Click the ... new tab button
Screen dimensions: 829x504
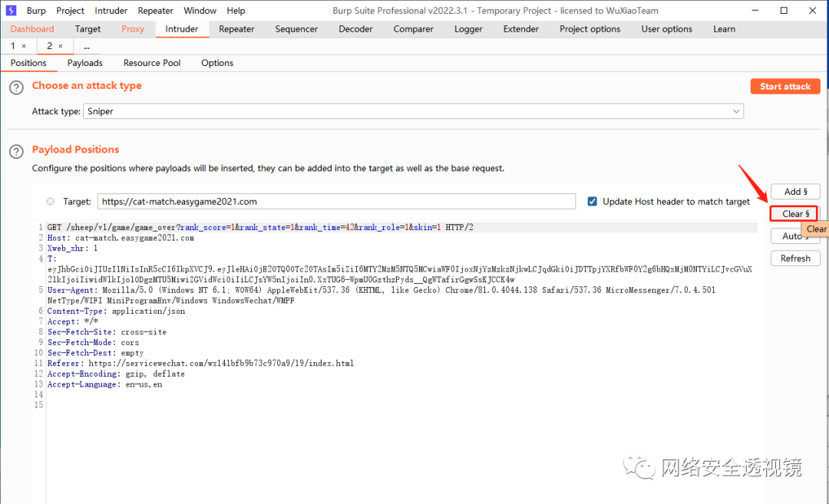point(86,47)
